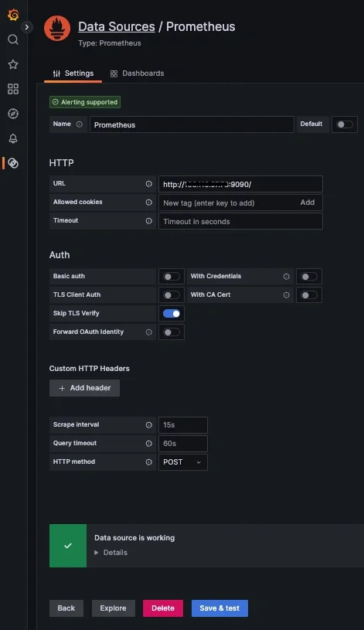Click the Type: Prometheus subtitle text
This screenshot has width=364, height=630.
point(110,43)
